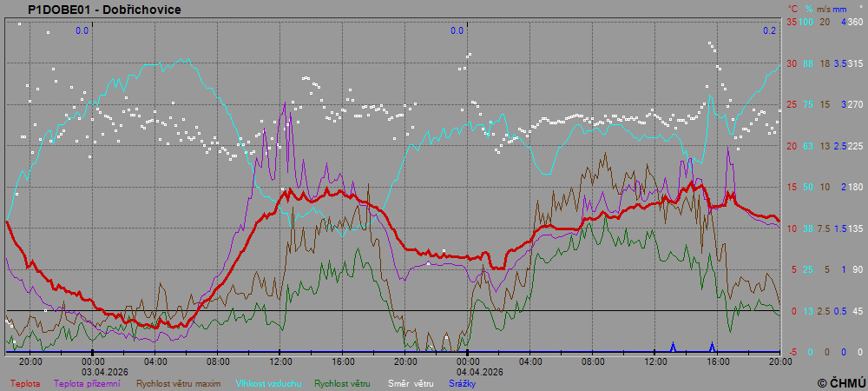Click the © ČHMÚ copyright text
The width and height of the screenshot is (868, 391).
840,382
